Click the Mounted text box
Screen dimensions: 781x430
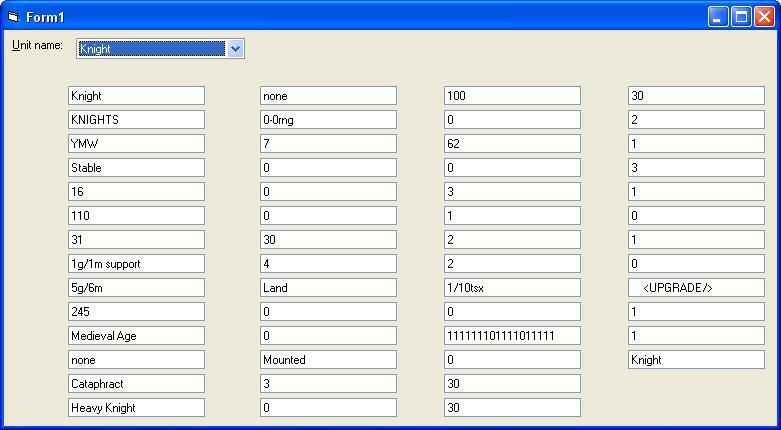[328, 360]
